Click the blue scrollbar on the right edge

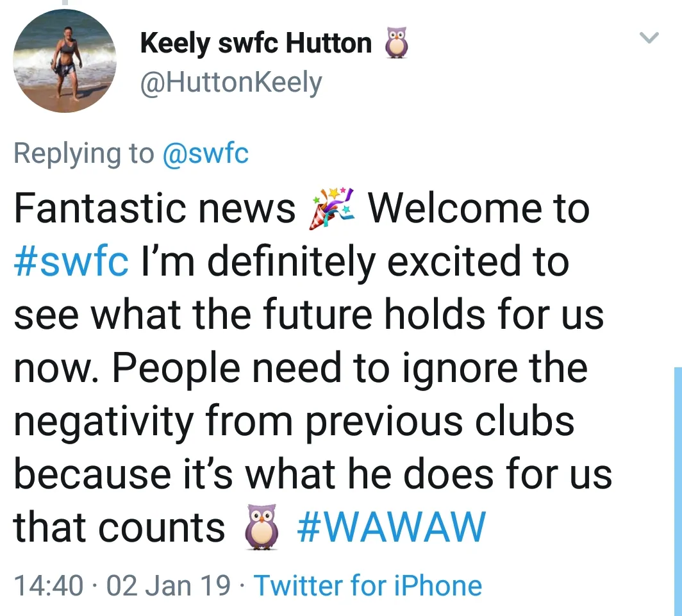[x=678, y=487]
